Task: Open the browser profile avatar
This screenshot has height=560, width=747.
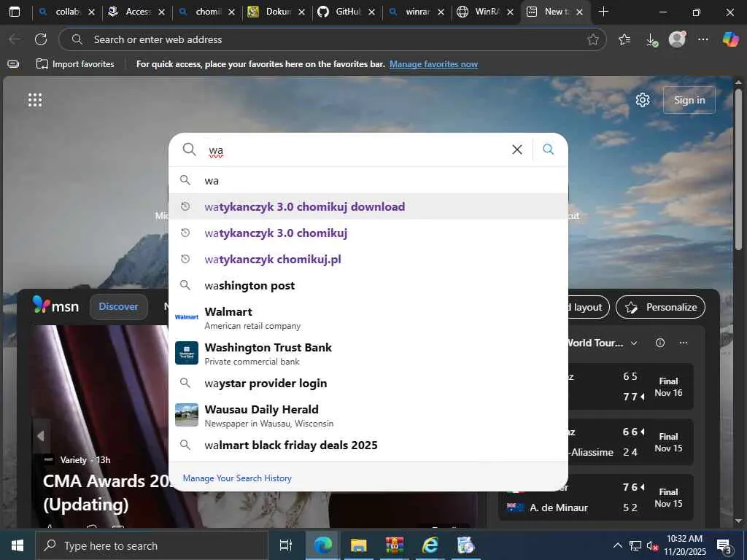Action: [677, 39]
